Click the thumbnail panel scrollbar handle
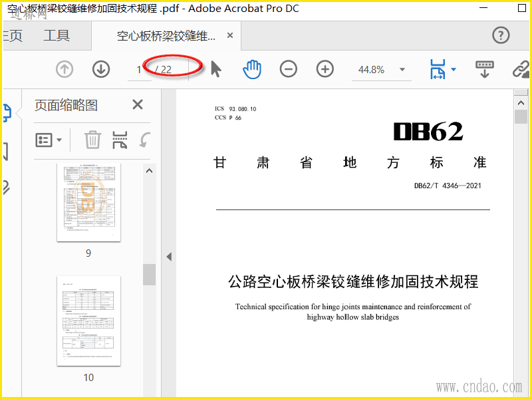 coord(149,275)
